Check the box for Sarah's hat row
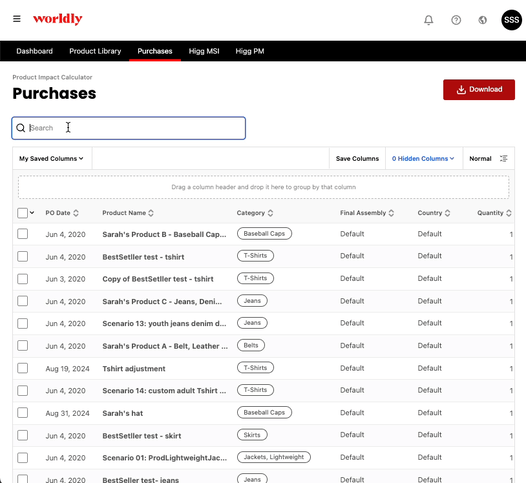This screenshot has width=526, height=483. point(22,413)
